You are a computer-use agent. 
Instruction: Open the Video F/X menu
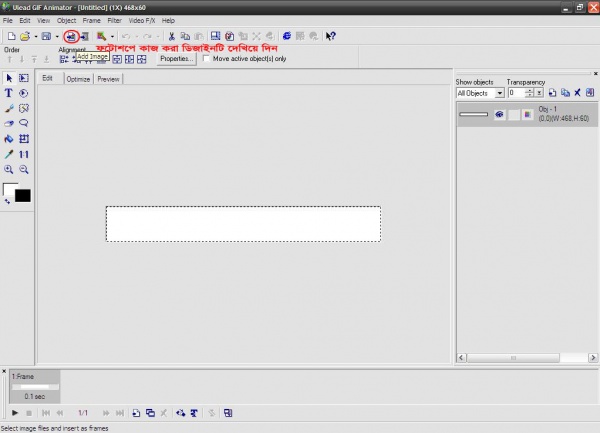click(141, 20)
